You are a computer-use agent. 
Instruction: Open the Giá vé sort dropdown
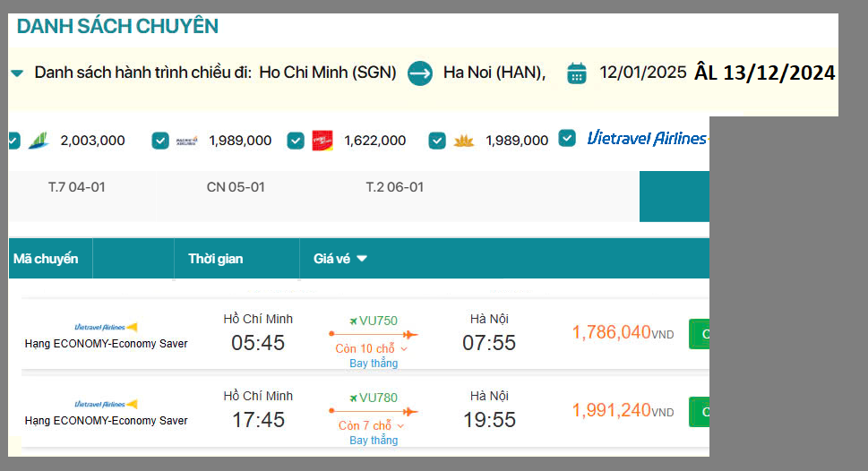coord(341,259)
